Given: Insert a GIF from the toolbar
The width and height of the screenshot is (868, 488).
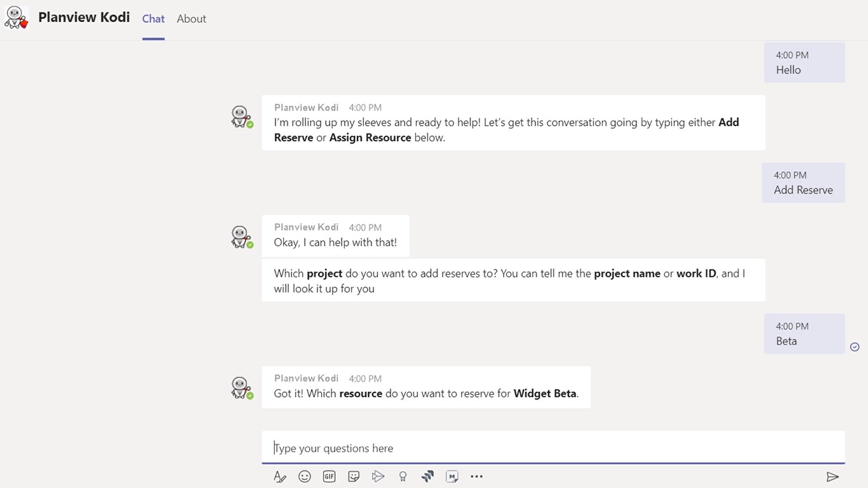Looking at the screenshot, I should (x=329, y=477).
